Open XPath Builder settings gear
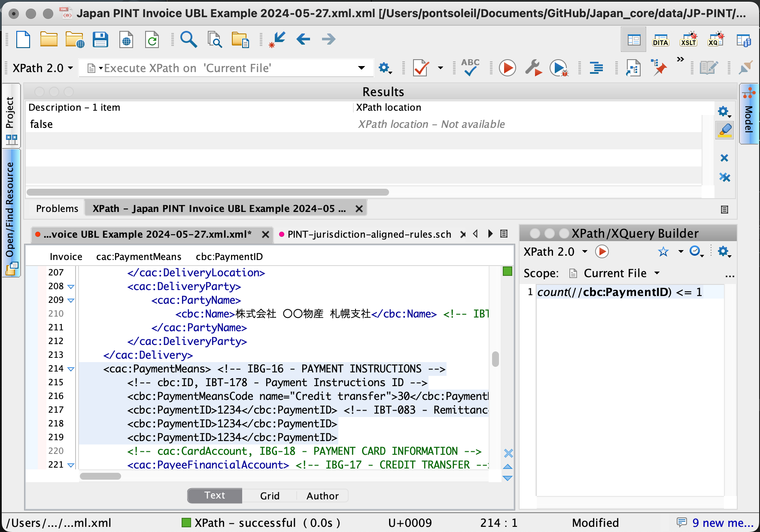760x532 pixels. [724, 251]
